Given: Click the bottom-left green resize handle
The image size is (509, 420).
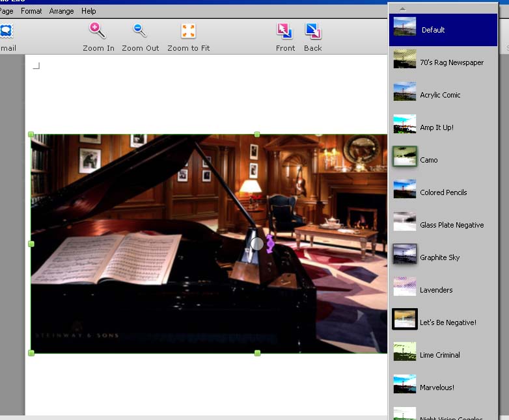Looking at the screenshot, I should 31,353.
